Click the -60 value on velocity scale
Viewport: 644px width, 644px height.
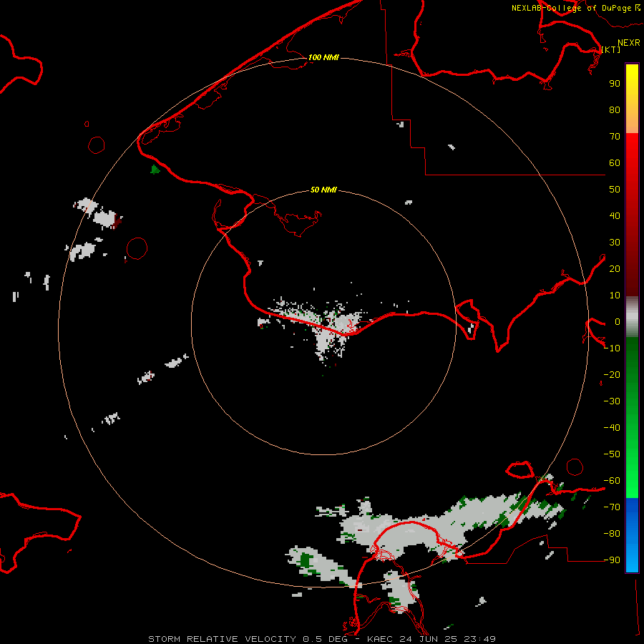(x=612, y=481)
